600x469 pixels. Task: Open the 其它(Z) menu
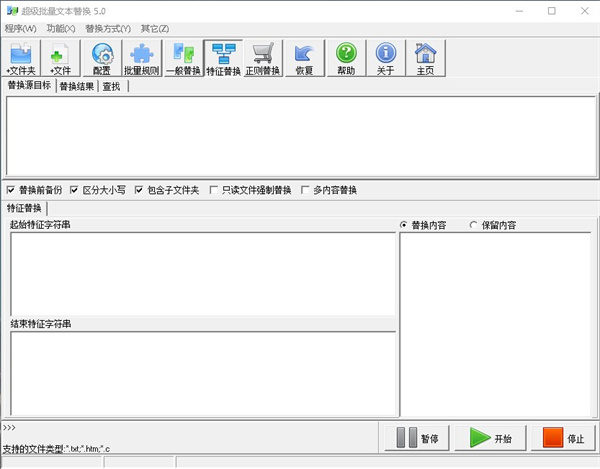click(x=155, y=29)
